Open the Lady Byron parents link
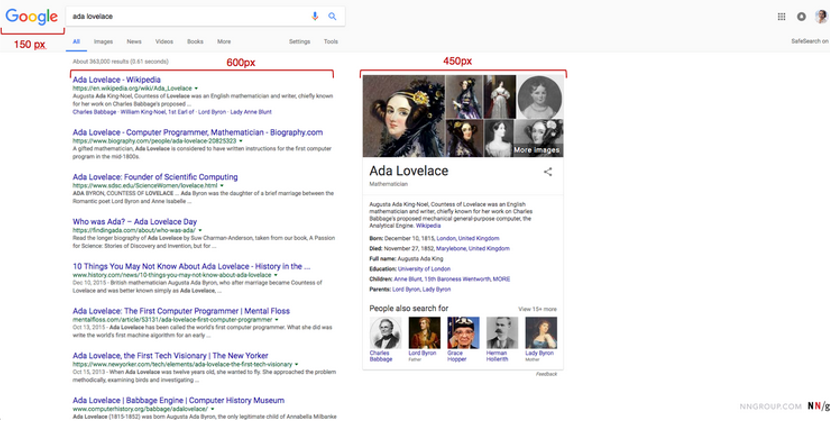 tap(437, 290)
